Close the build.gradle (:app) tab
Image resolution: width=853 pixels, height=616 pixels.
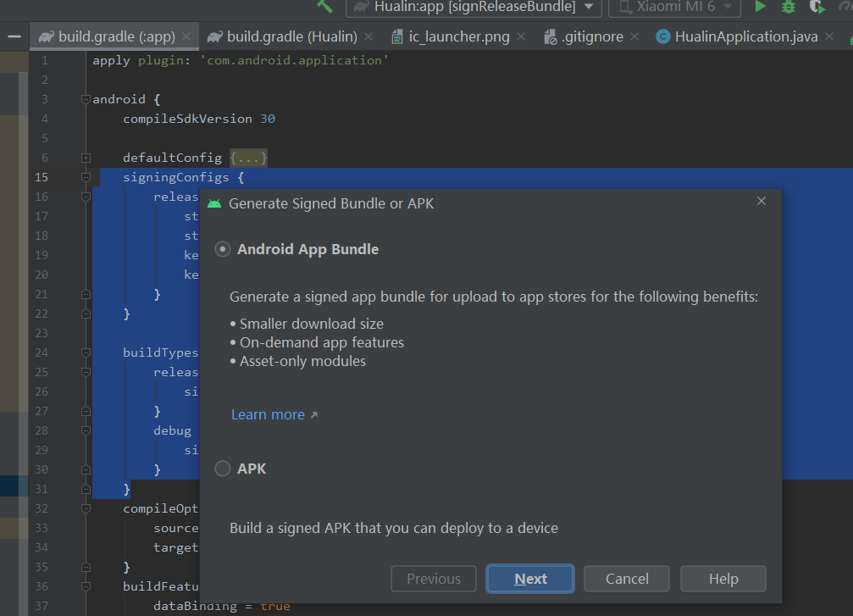point(186,36)
